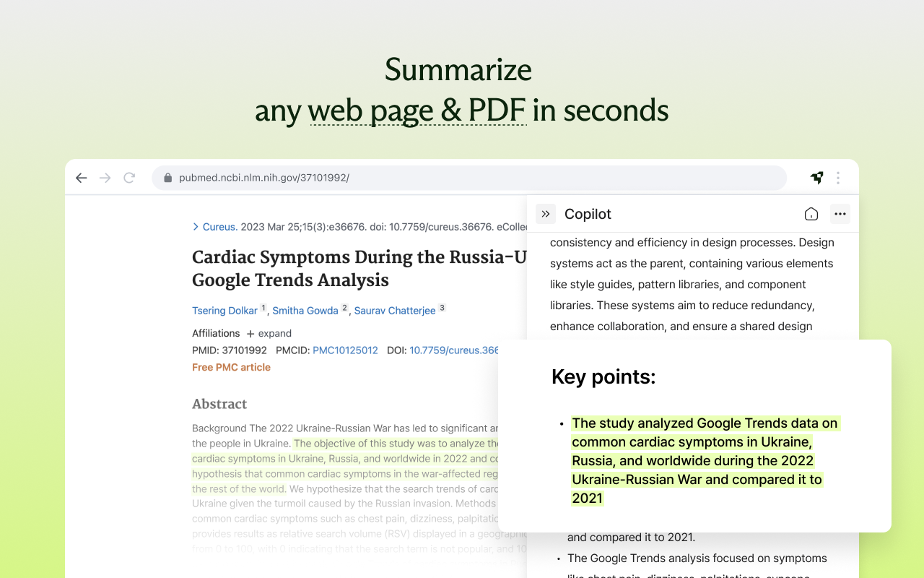Open the browser three-dot menu
The image size is (924, 578).
click(838, 178)
